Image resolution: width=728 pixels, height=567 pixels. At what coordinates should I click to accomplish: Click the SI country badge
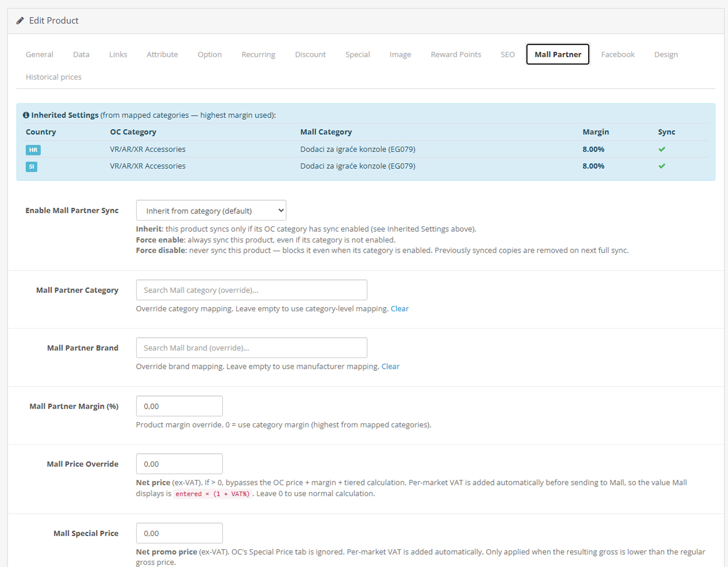[x=32, y=167]
